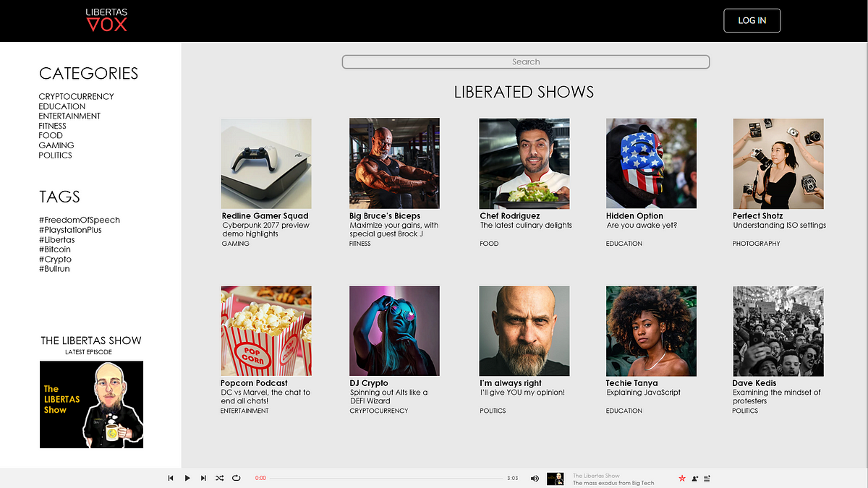Open the playlist queue icon

pyautogui.click(x=707, y=478)
